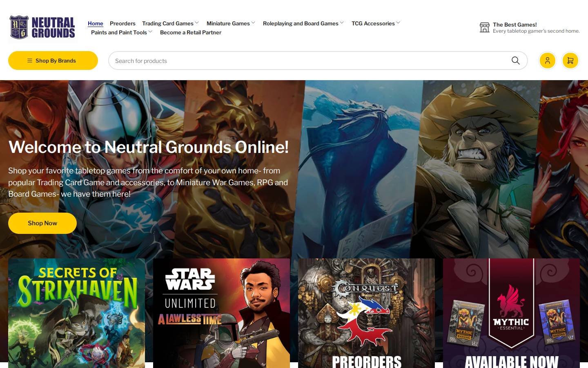
Task: Go to the Home menu item
Action: click(96, 23)
